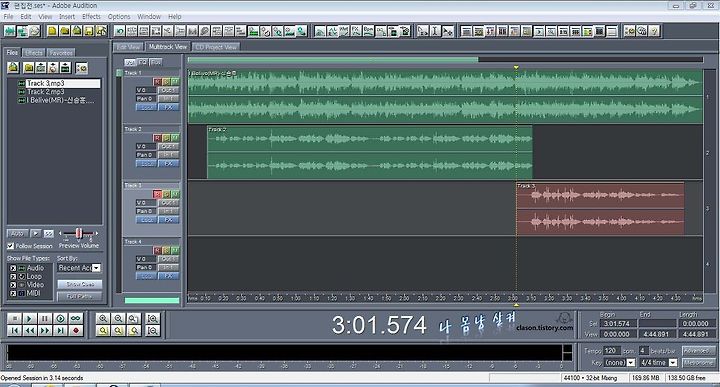Open the Effects menu
Viewport: 720px width, 387px height.
[x=91, y=17]
